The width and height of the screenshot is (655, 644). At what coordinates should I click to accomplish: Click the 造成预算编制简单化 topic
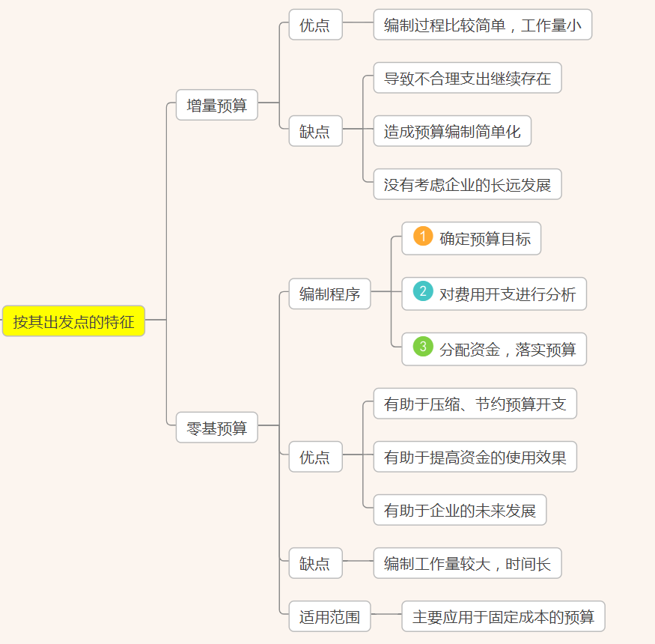[x=452, y=131]
